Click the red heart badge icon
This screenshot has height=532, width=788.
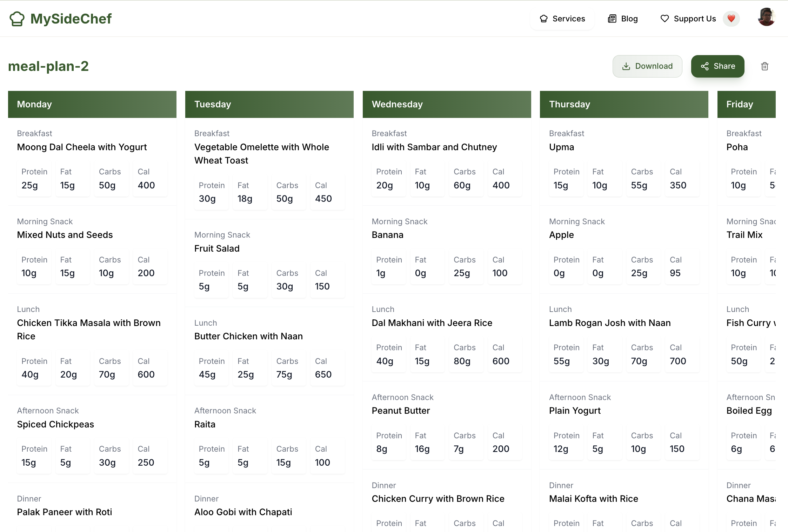tap(731, 19)
